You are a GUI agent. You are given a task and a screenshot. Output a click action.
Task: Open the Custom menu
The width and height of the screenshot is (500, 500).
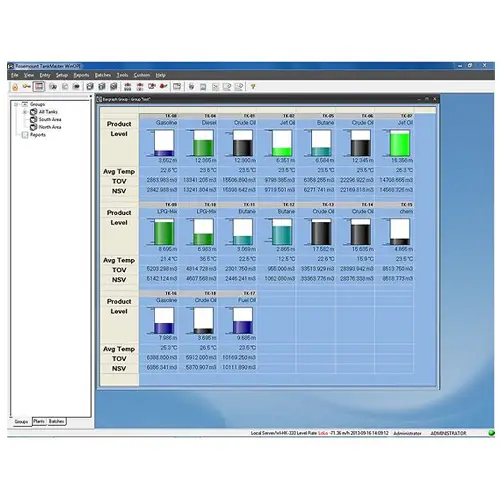(x=142, y=75)
